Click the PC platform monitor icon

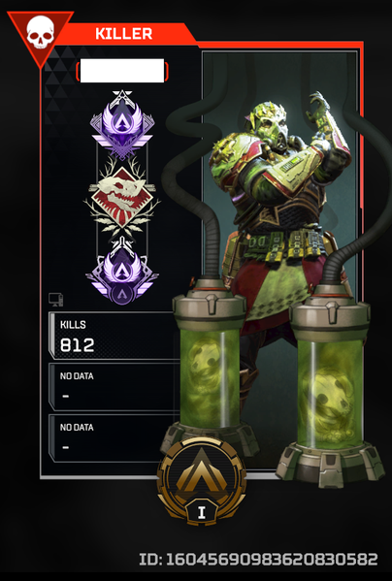click(x=56, y=300)
